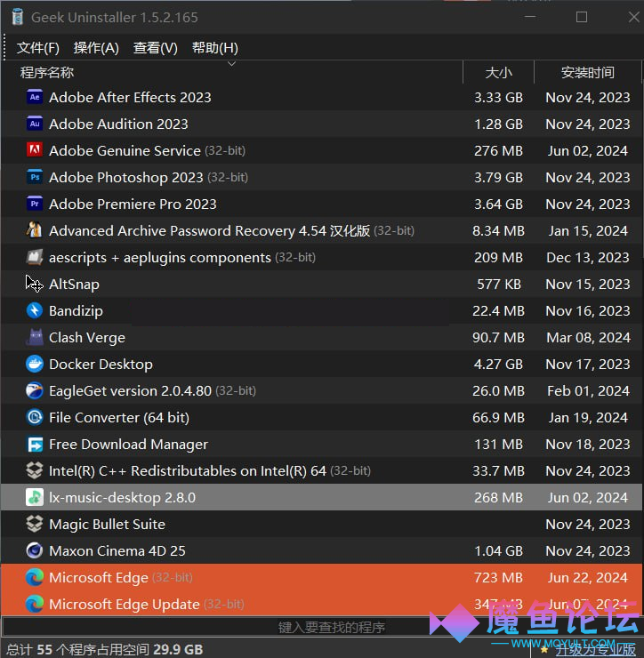
Task: Maximize the Geek Uninstaller window
Action: point(582,17)
